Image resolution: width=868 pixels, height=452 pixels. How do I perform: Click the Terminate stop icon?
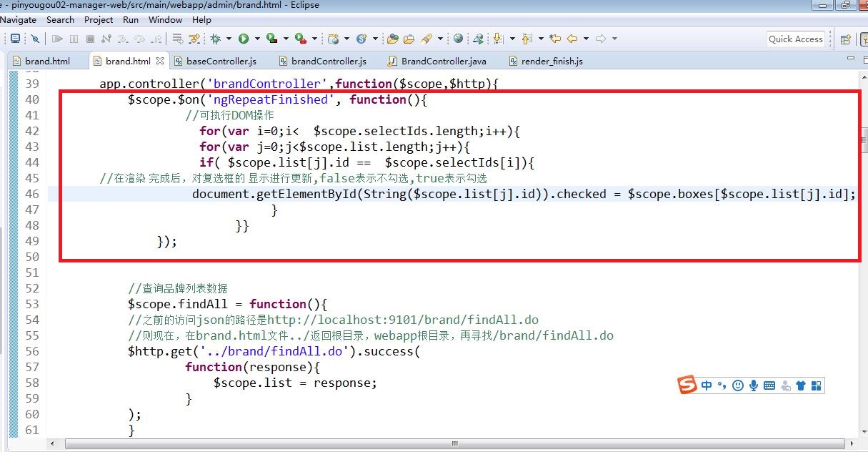click(90, 39)
